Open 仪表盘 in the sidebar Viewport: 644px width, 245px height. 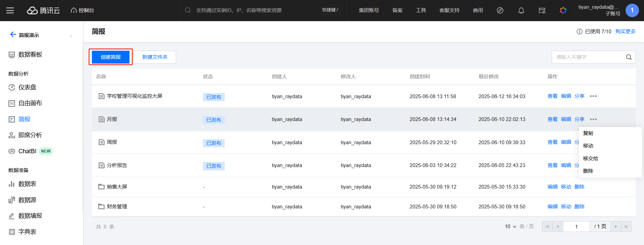(x=27, y=87)
